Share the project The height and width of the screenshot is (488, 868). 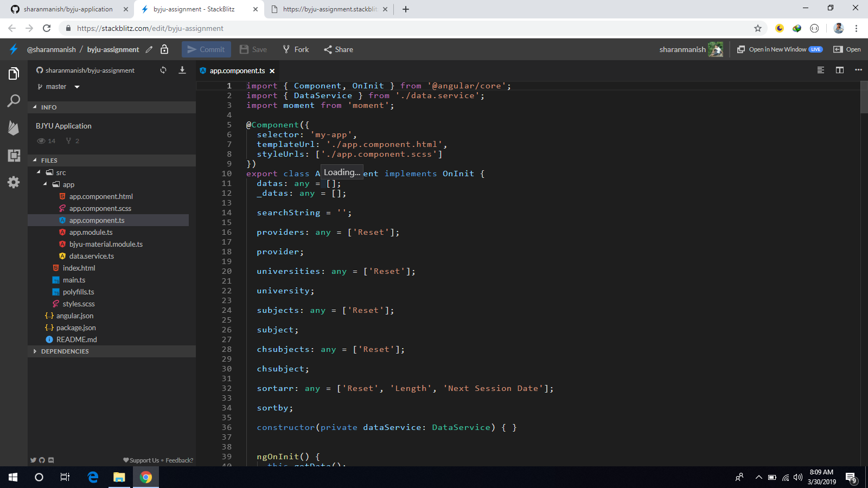[x=339, y=49]
